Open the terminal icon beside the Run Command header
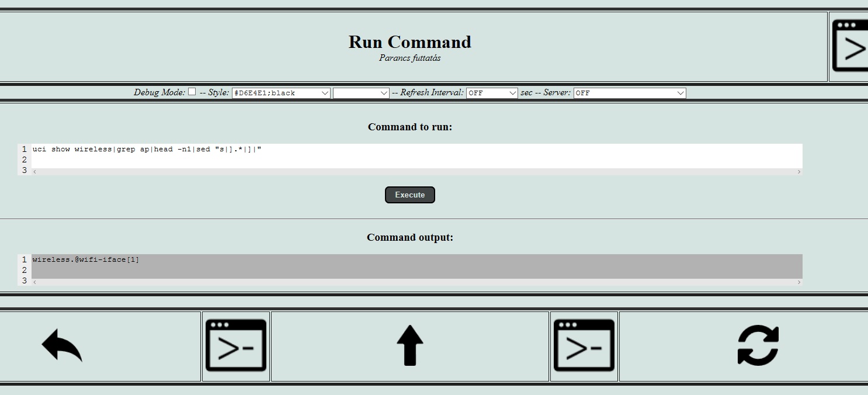Image resolution: width=868 pixels, height=395 pixels. click(849, 46)
